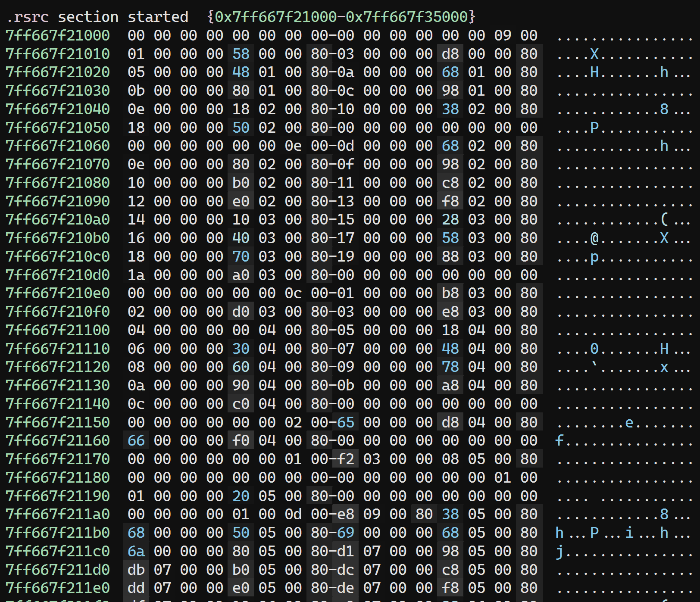
Task: Click address 7ff667f21080
Action: pyautogui.click(x=58, y=183)
